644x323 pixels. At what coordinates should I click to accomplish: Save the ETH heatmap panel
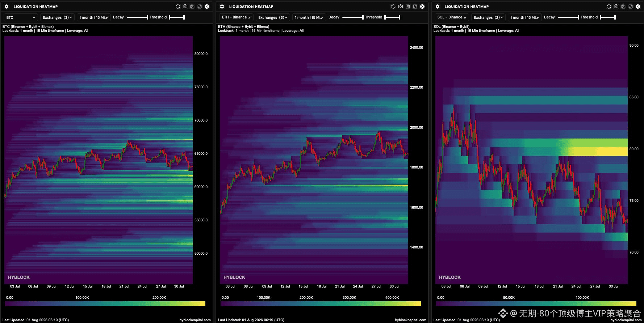pos(408,7)
